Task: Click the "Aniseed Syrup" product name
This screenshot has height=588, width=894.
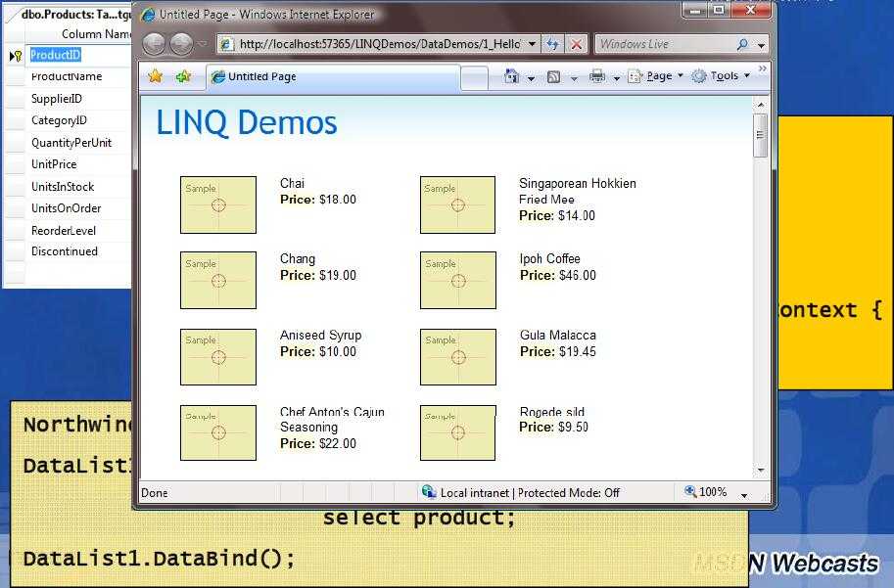Action: point(320,335)
